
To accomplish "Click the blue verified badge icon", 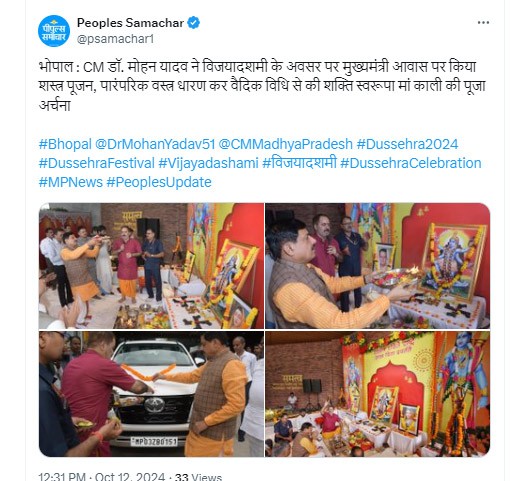I will click(x=194, y=23).
